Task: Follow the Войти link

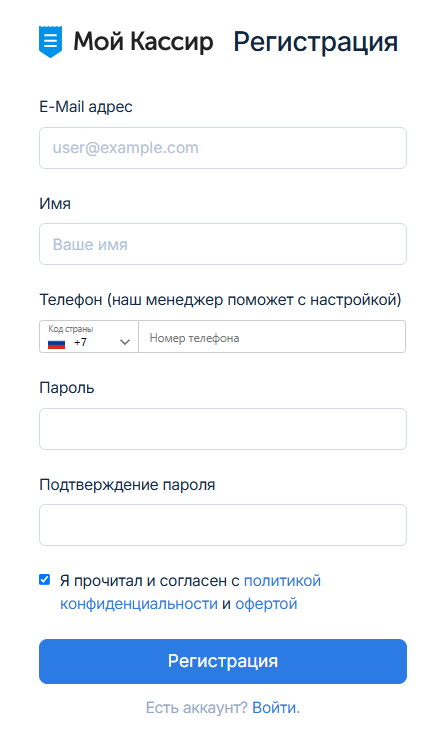Action: [x=275, y=708]
